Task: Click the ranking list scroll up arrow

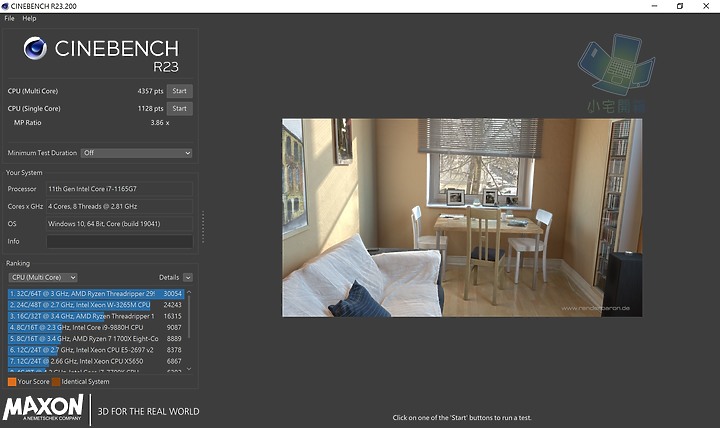Action: 189,292
